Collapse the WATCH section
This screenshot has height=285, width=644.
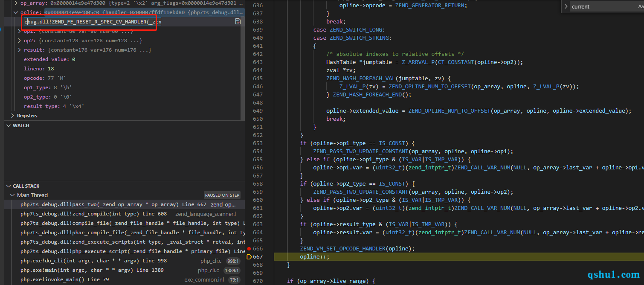point(9,125)
